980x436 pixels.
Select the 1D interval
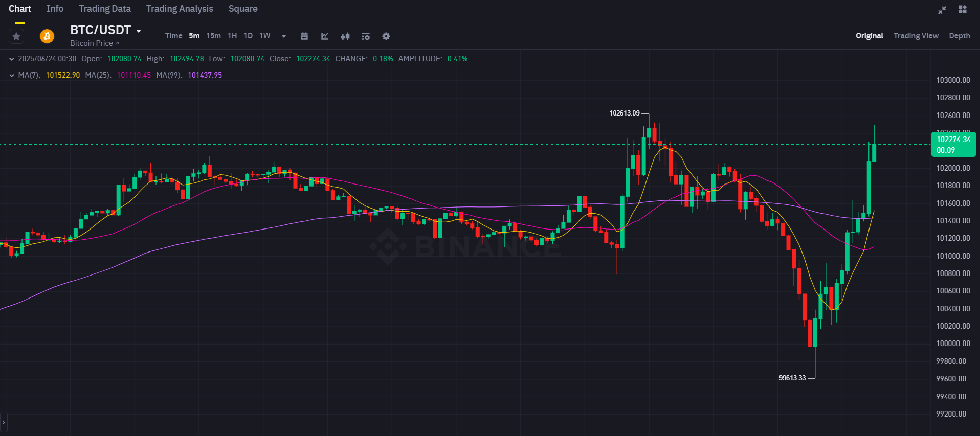click(x=248, y=36)
